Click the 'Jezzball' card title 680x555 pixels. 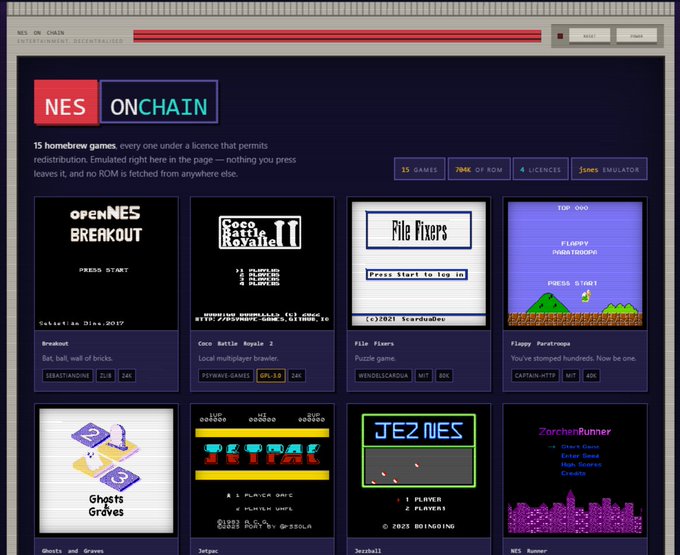(368, 551)
